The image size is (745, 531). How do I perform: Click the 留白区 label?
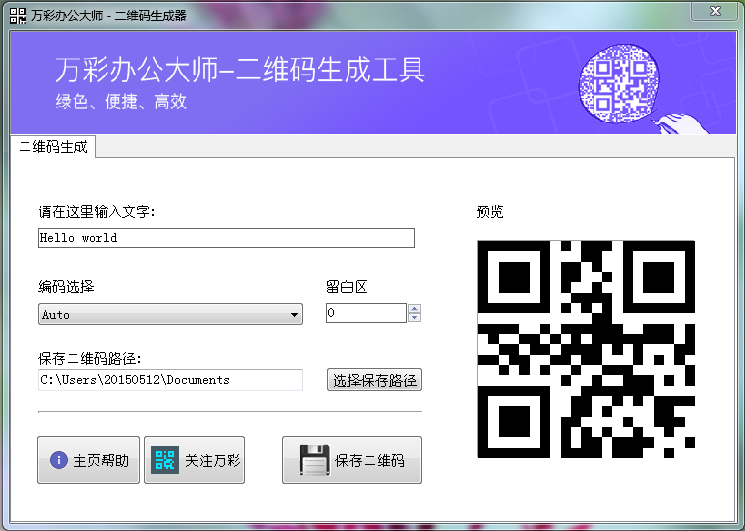click(x=346, y=286)
